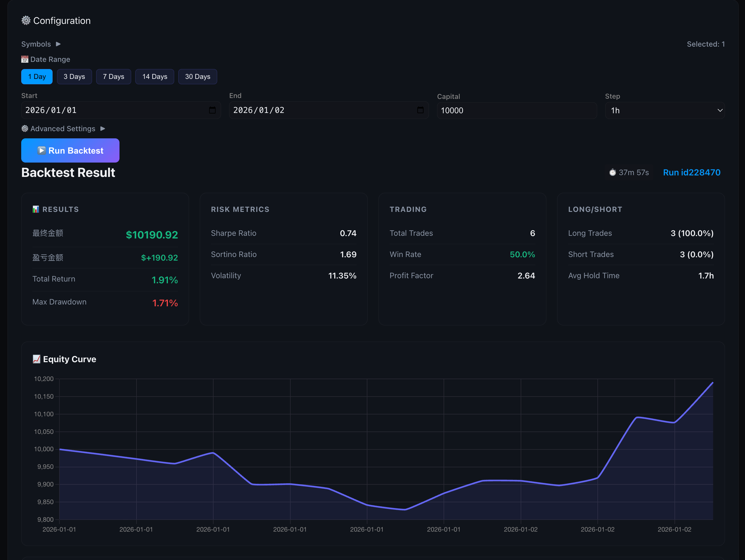Select the 3 Days range preset
The height and width of the screenshot is (560, 745).
click(x=74, y=76)
